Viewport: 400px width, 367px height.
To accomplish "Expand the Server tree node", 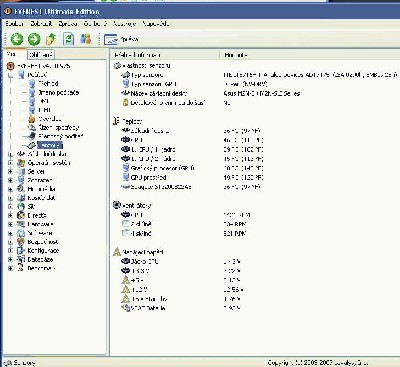I will pos(10,171).
